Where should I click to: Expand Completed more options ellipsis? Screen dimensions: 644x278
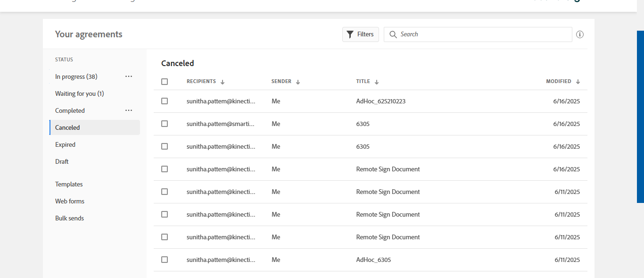pyautogui.click(x=129, y=110)
